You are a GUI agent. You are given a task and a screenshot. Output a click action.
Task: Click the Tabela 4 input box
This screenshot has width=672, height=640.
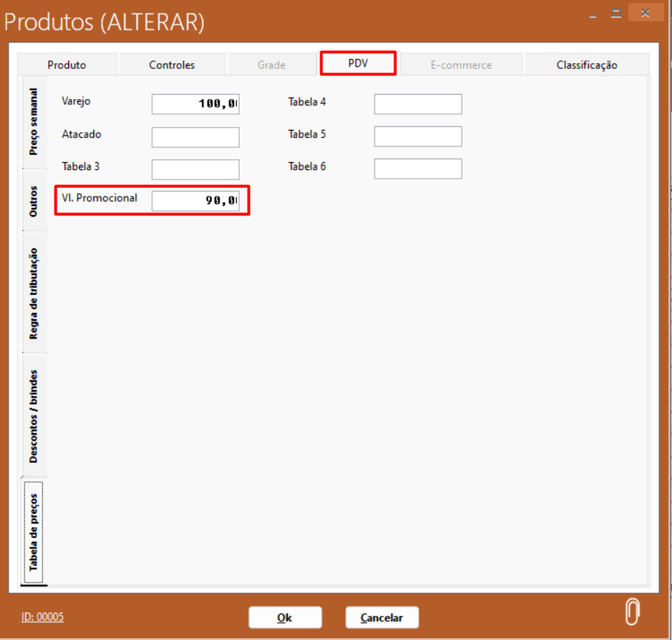click(x=418, y=104)
